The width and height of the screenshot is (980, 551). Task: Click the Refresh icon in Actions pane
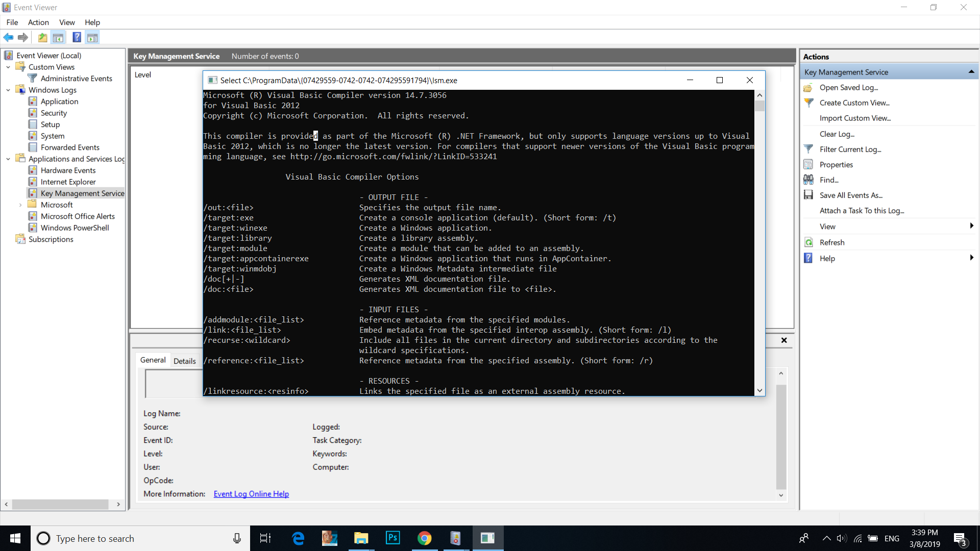[x=808, y=242]
